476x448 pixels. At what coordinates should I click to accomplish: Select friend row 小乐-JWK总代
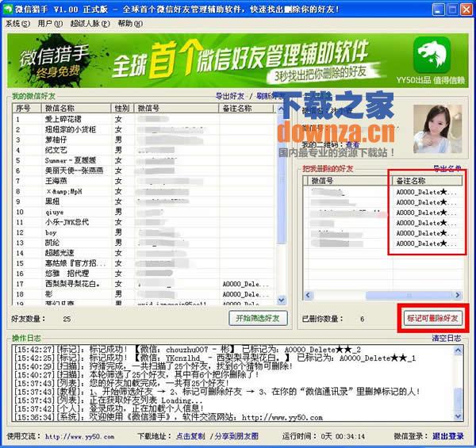point(144,222)
